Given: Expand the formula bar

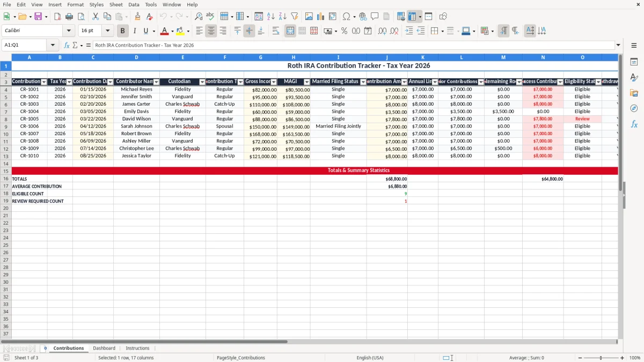Looking at the screenshot, I should click(618, 45).
